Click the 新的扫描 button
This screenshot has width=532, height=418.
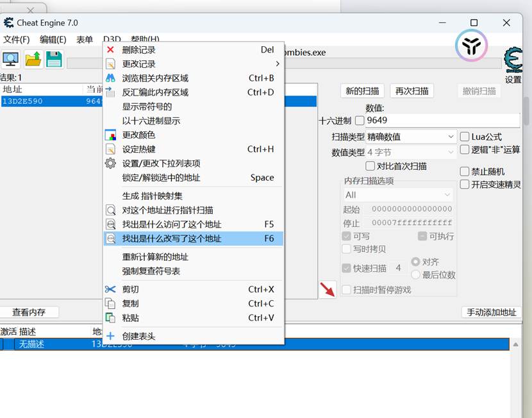[x=362, y=91]
